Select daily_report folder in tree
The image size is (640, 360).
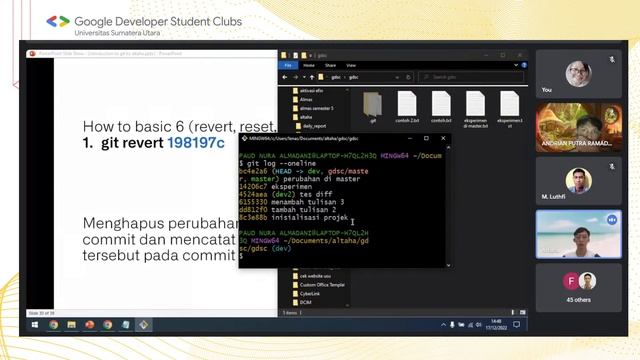(311, 126)
